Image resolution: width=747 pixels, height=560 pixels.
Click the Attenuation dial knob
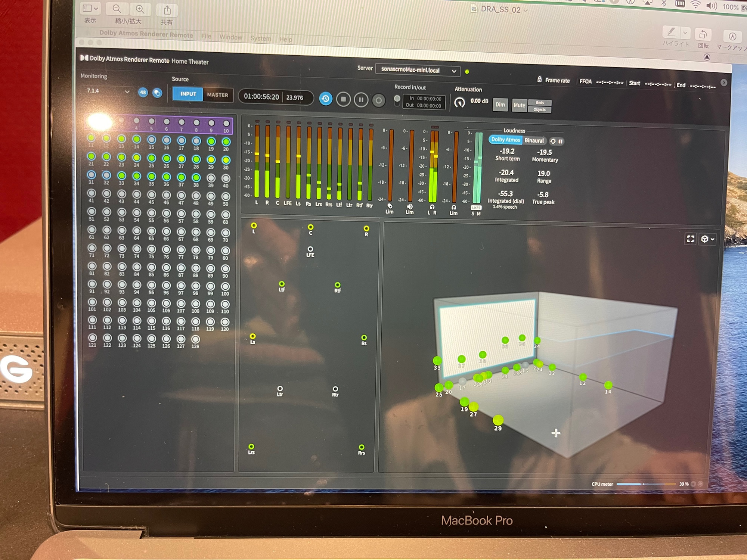pyautogui.click(x=460, y=102)
